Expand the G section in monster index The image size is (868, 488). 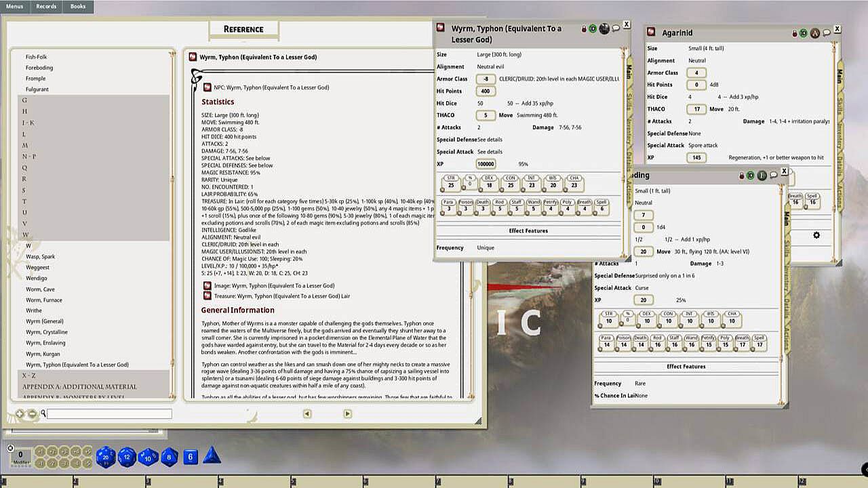point(25,100)
